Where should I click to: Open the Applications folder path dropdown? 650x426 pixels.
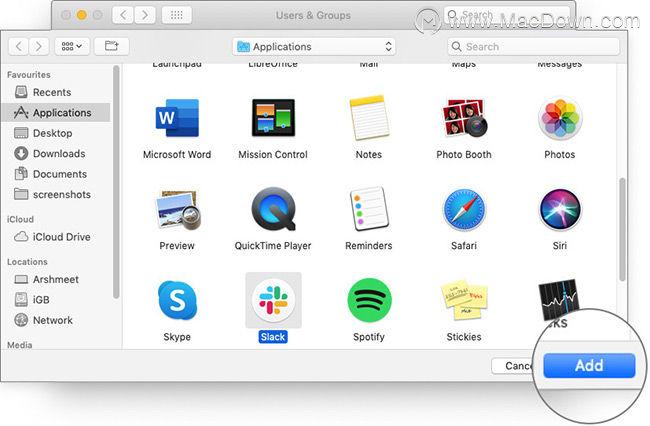coord(313,46)
